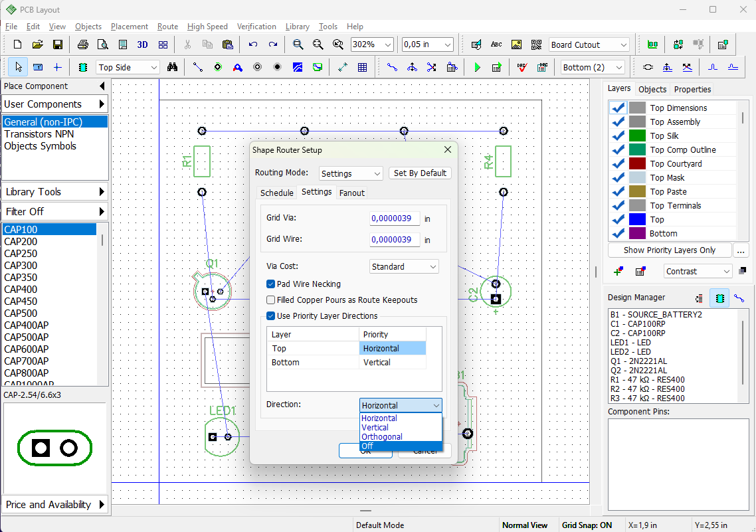756x532 pixels.
Task: Click the binoculars search icon
Action: pyautogui.click(x=172, y=68)
